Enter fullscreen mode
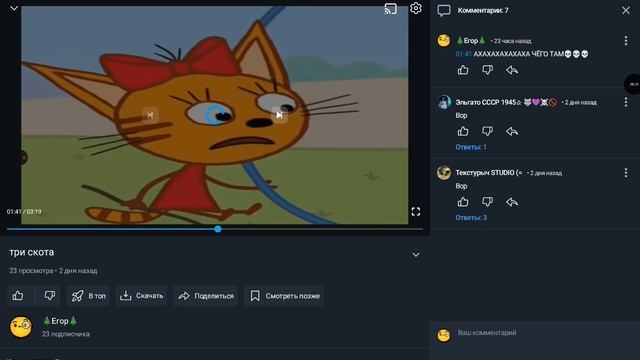640x360 pixels. pos(416,211)
